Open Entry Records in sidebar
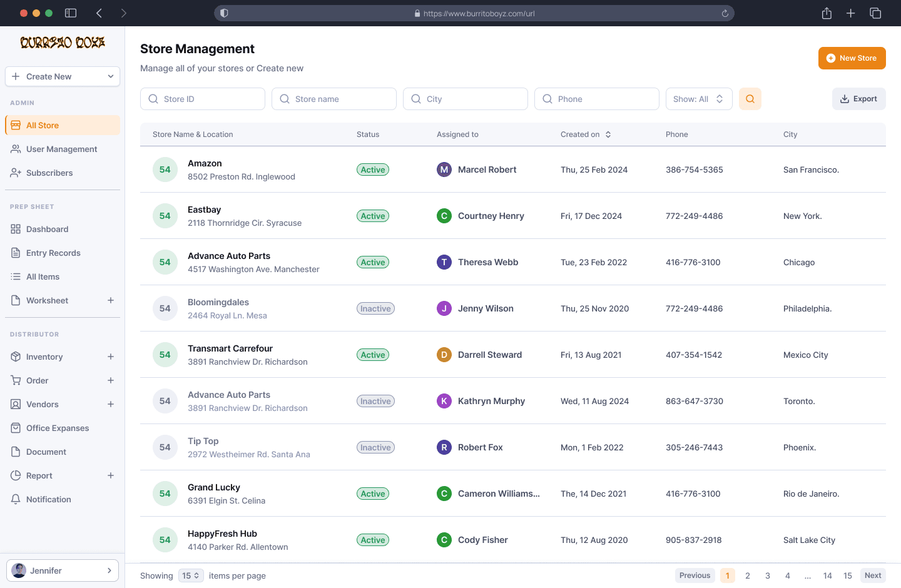Screen dimensions: 901x588 point(63,253)
